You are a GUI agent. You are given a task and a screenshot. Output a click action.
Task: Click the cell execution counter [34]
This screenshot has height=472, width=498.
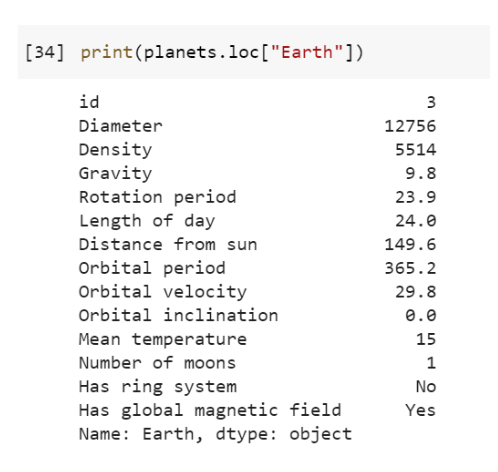[45, 53]
